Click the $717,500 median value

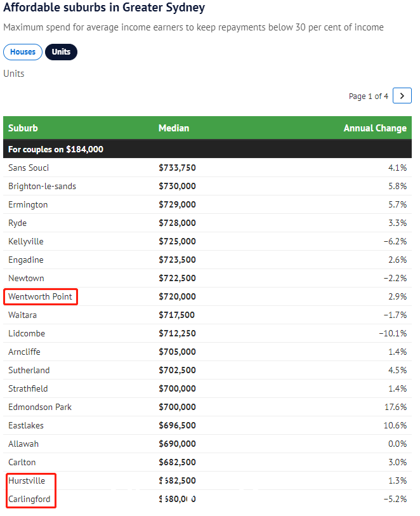point(176,315)
